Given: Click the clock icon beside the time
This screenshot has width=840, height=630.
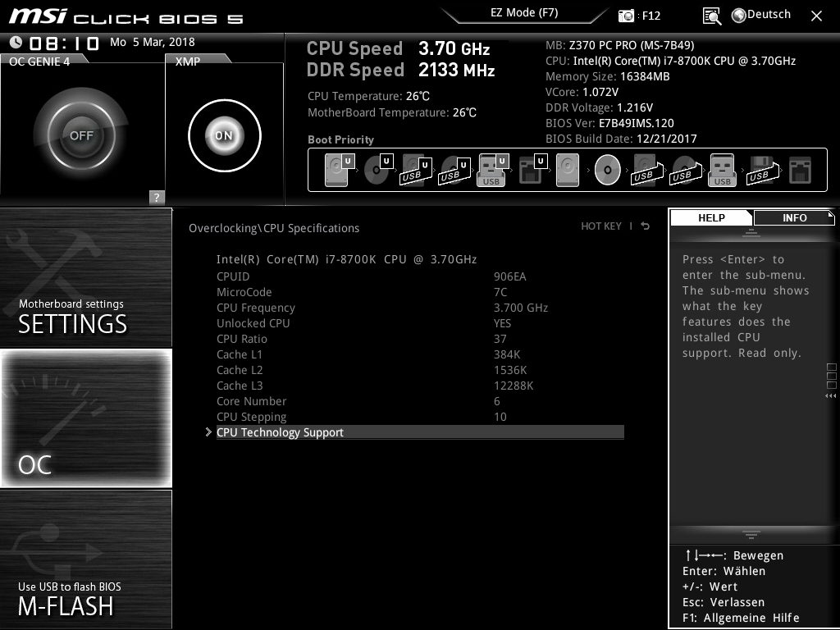Looking at the screenshot, I should (16, 42).
